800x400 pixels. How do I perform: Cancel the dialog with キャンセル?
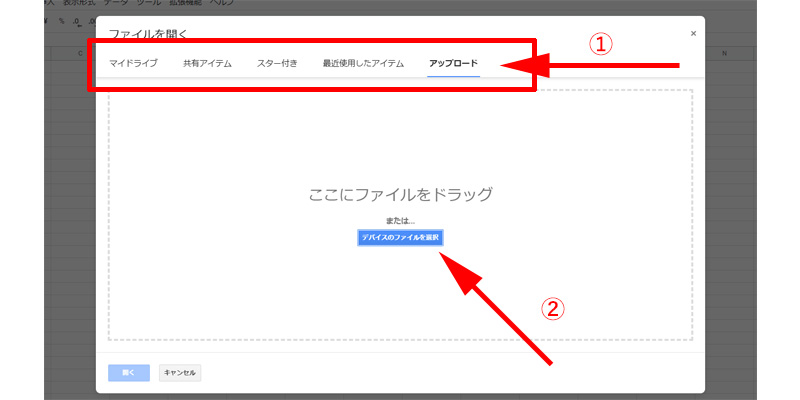point(180,373)
